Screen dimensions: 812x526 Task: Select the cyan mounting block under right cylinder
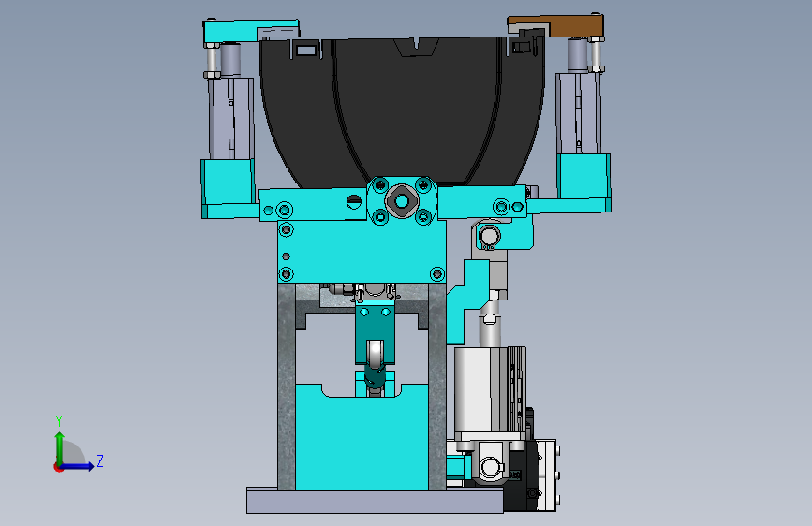tap(583, 176)
